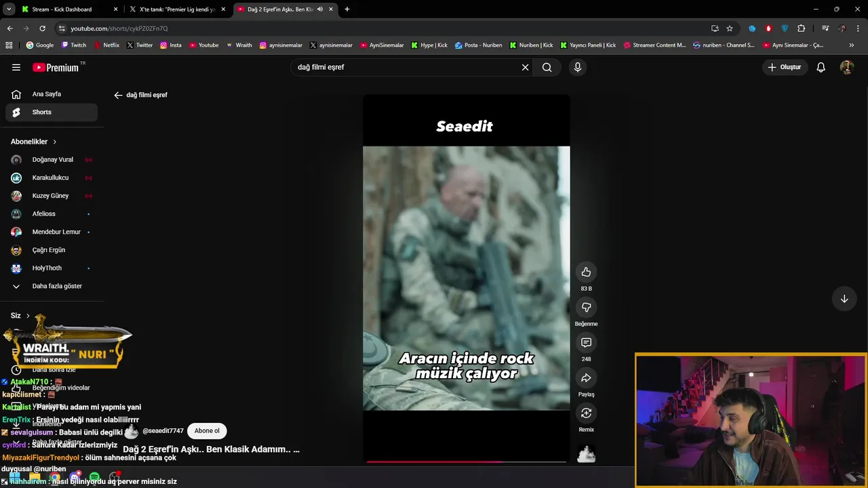Run search with magnifier button

pyautogui.click(x=547, y=67)
